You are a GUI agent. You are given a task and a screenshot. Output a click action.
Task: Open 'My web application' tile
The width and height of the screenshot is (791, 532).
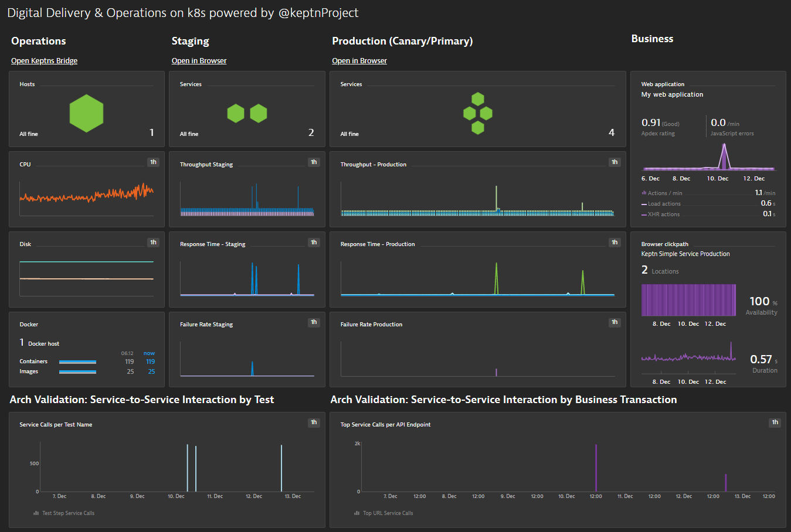[672, 94]
